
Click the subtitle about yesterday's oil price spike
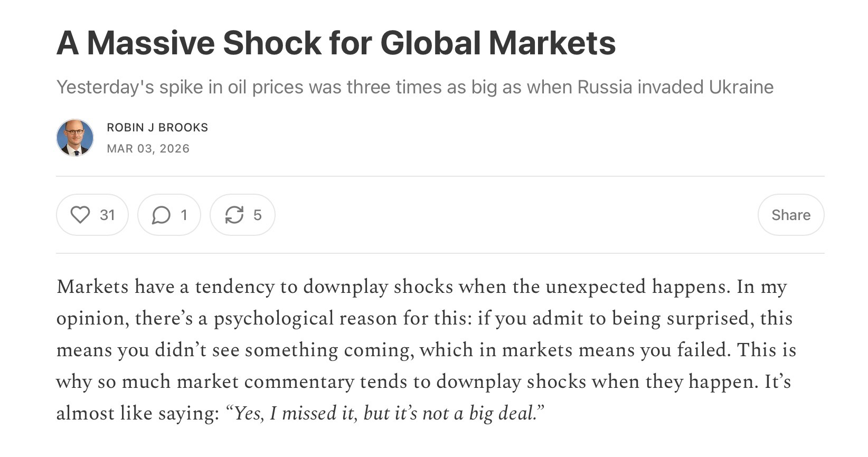(414, 87)
